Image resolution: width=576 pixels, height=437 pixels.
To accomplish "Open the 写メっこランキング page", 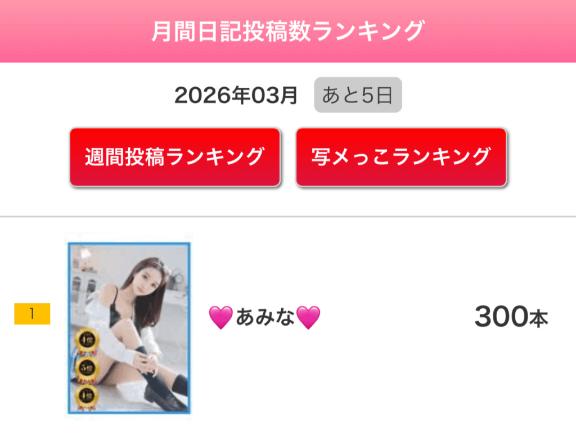I will pyautogui.click(x=401, y=157).
